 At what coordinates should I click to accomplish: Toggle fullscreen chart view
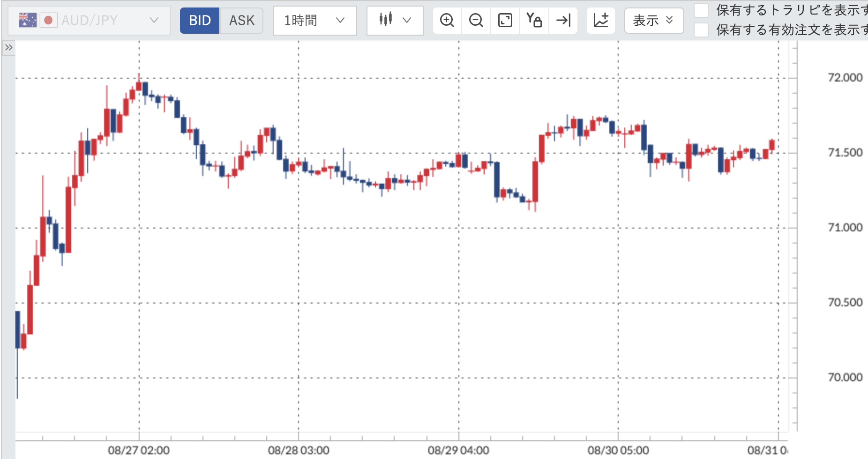pyautogui.click(x=505, y=20)
